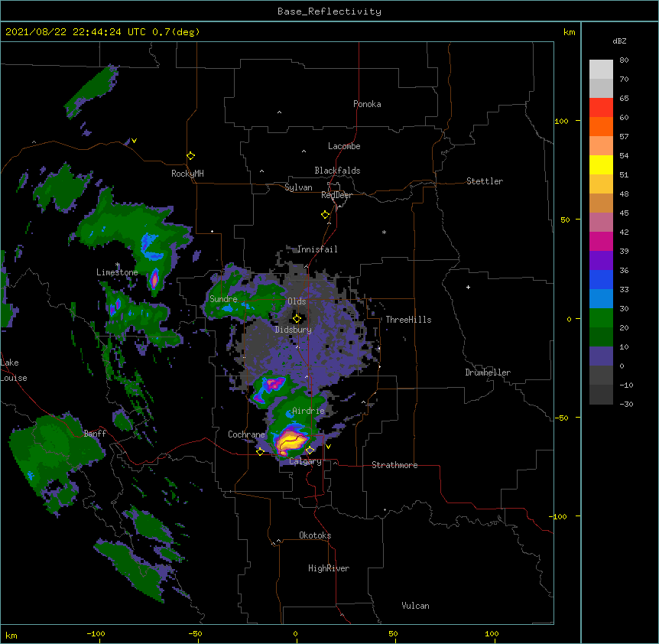Click the ThreeHills label
Viewport: 659px width, 644px height.
[x=408, y=320]
